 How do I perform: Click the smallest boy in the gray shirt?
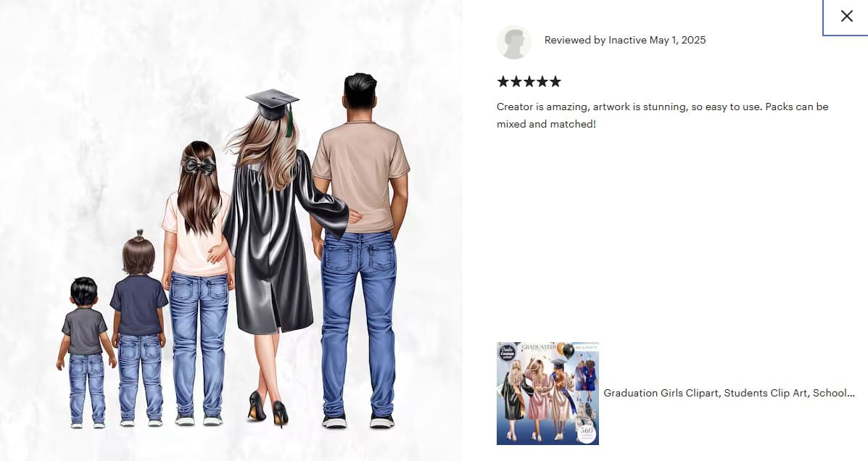86,352
